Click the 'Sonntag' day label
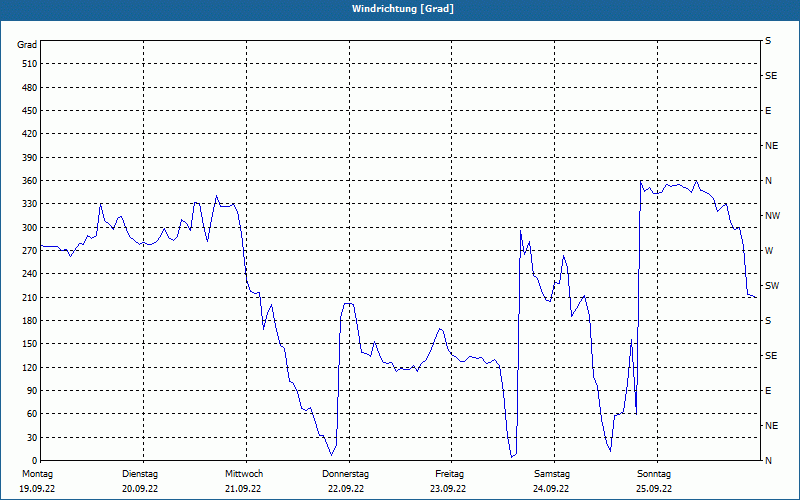Screen dimensions: 800x500 (x=654, y=474)
